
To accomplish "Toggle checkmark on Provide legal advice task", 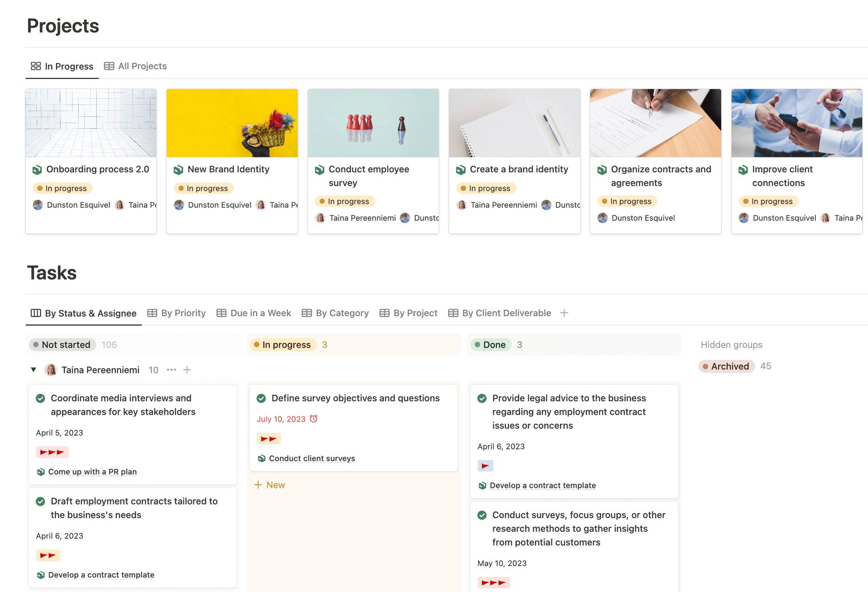I will [x=482, y=398].
